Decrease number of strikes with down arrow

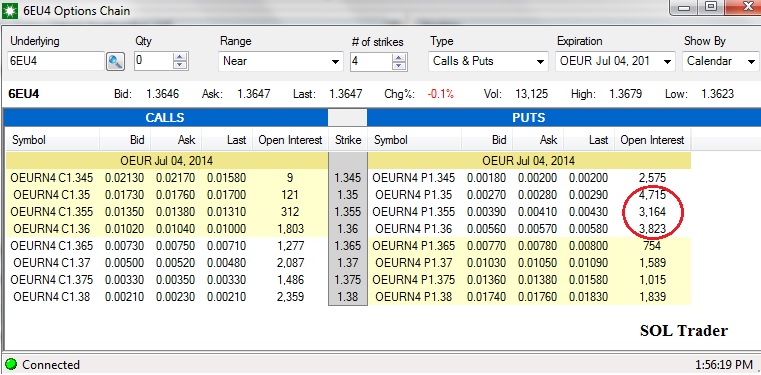(x=398, y=65)
